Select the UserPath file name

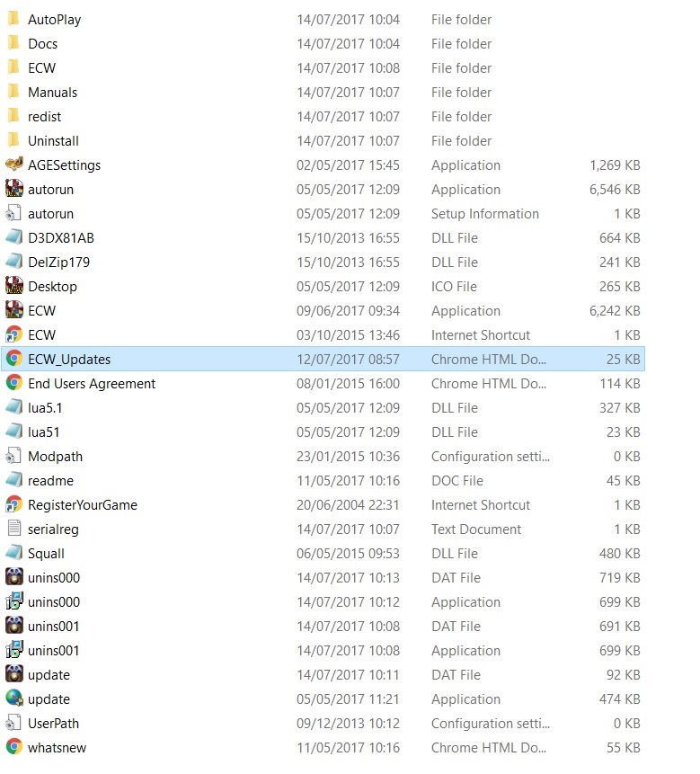[53, 724]
